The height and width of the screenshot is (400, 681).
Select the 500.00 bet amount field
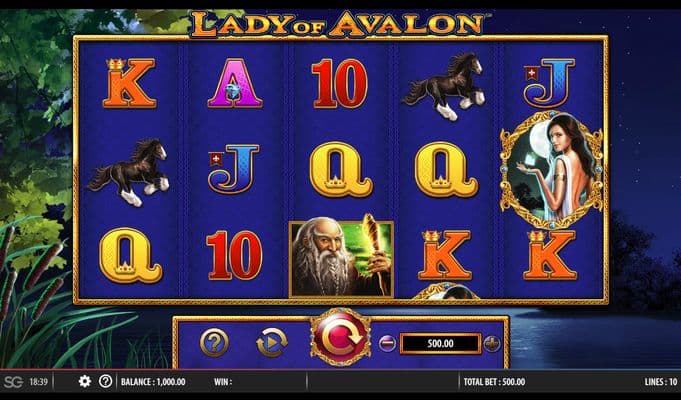[x=440, y=344]
